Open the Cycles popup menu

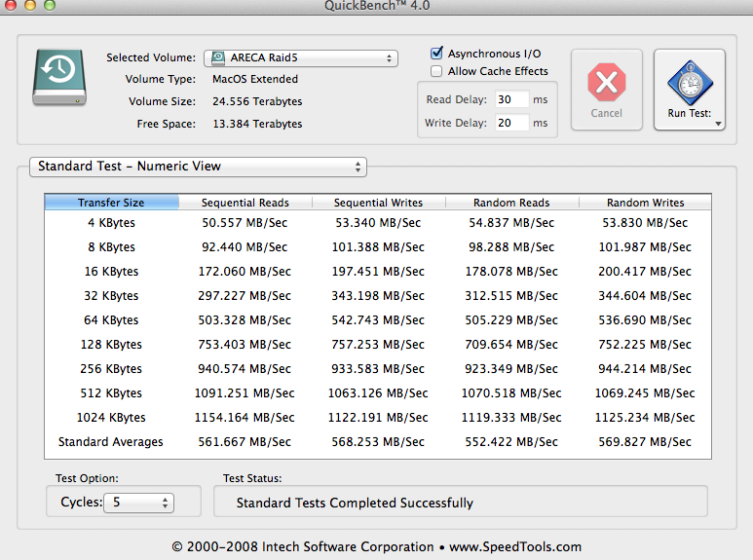tap(138, 503)
